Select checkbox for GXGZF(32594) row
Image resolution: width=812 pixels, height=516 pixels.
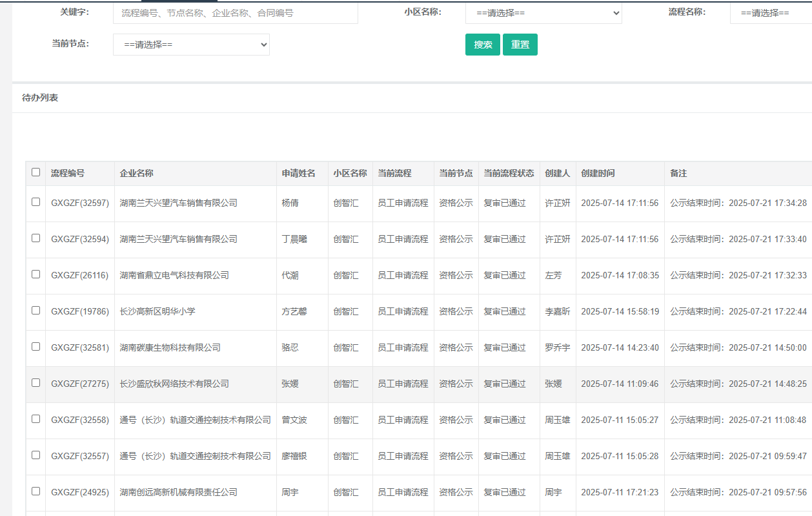[36, 238]
